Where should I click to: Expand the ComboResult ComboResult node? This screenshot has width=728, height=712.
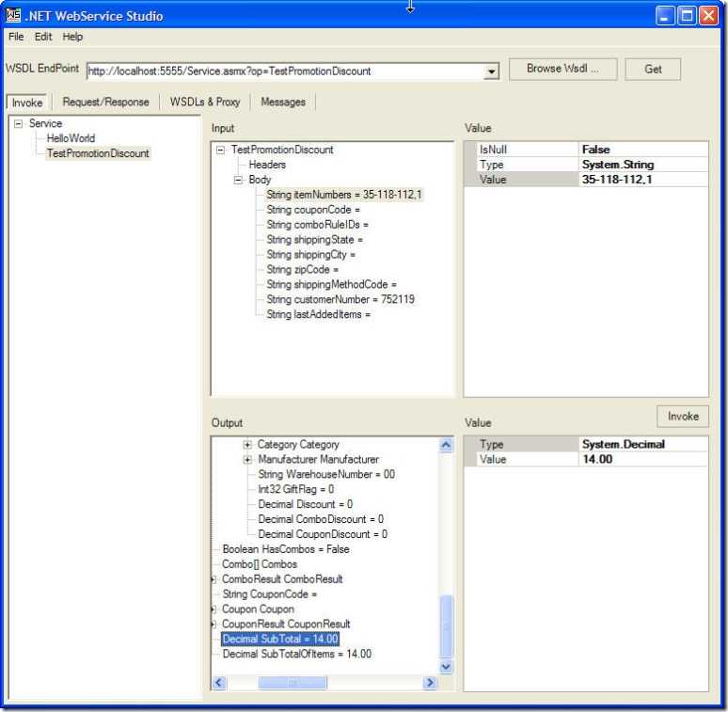pos(214,579)
